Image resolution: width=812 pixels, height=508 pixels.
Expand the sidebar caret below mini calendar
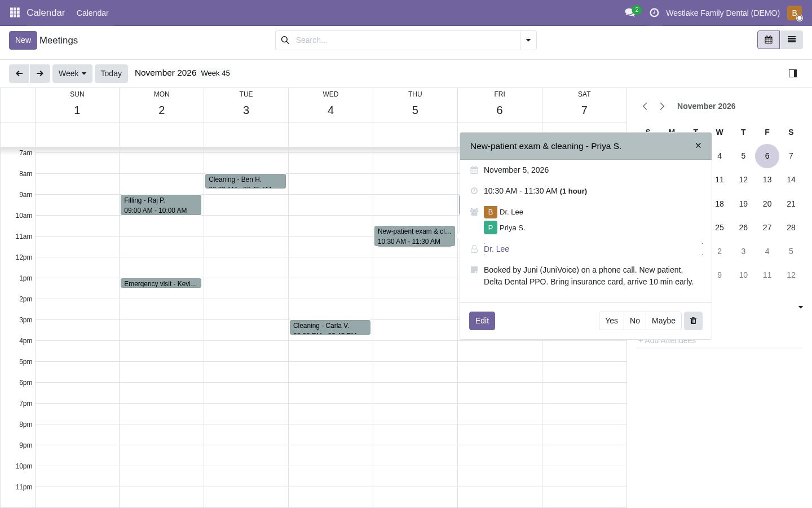tap(800, 307)
